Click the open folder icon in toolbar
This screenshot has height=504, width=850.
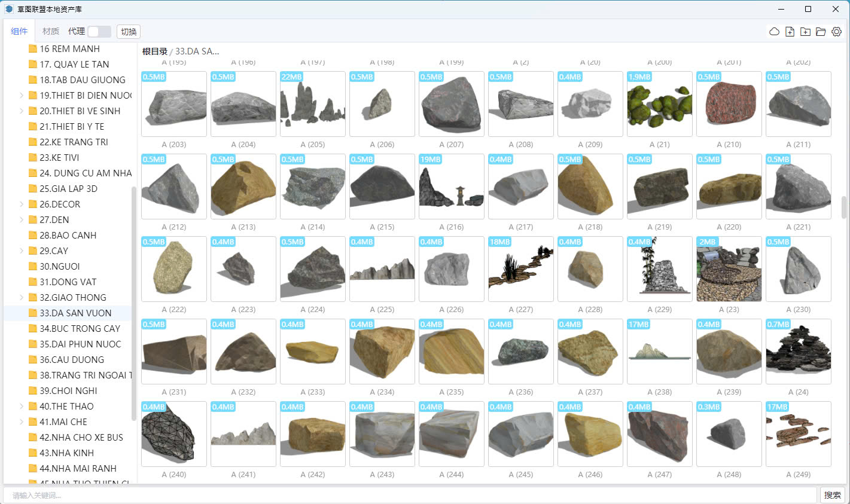pos(821,32)
